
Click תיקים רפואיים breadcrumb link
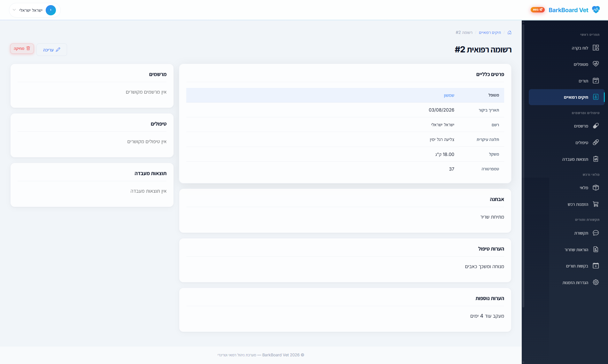tap(490, 33)
